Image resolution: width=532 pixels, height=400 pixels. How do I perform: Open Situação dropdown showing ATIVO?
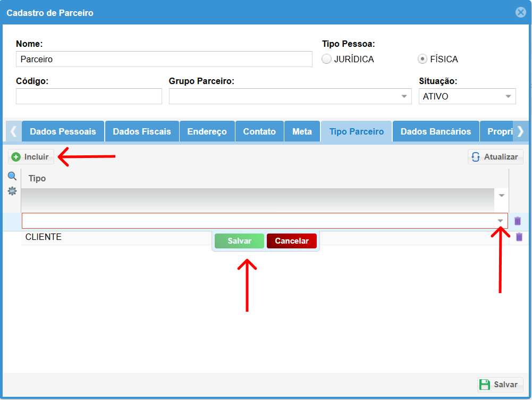508,96
